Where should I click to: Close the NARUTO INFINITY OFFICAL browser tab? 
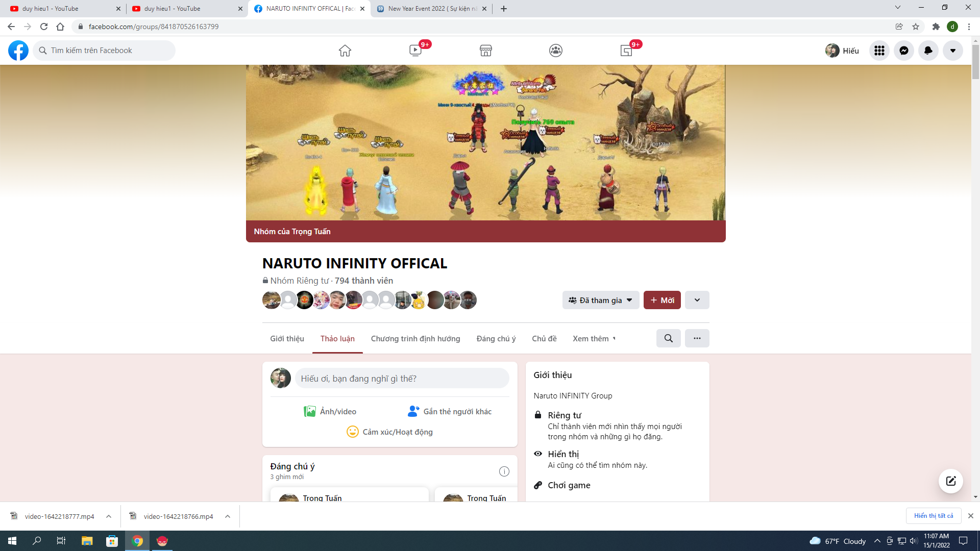click(362, 9)
